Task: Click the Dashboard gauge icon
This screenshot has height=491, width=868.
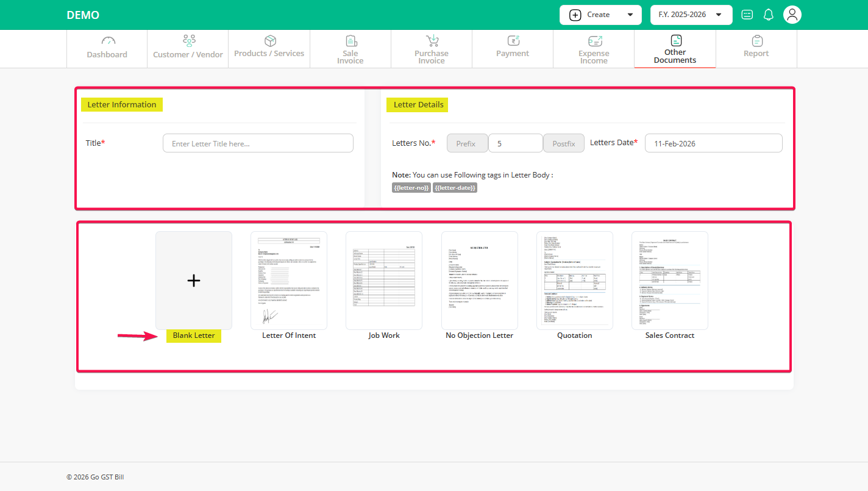Action: tap(108, 41)
